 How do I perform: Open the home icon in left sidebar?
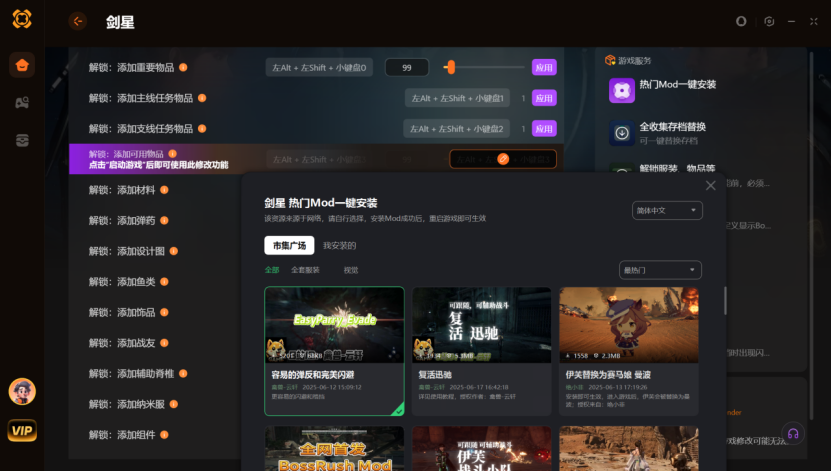point(21,66)
